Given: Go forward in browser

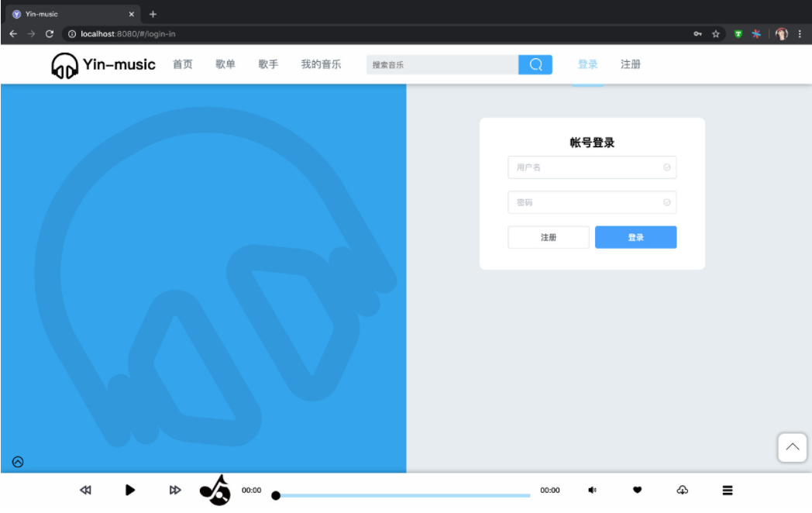Looking at the screenshot, I should 31,33.
